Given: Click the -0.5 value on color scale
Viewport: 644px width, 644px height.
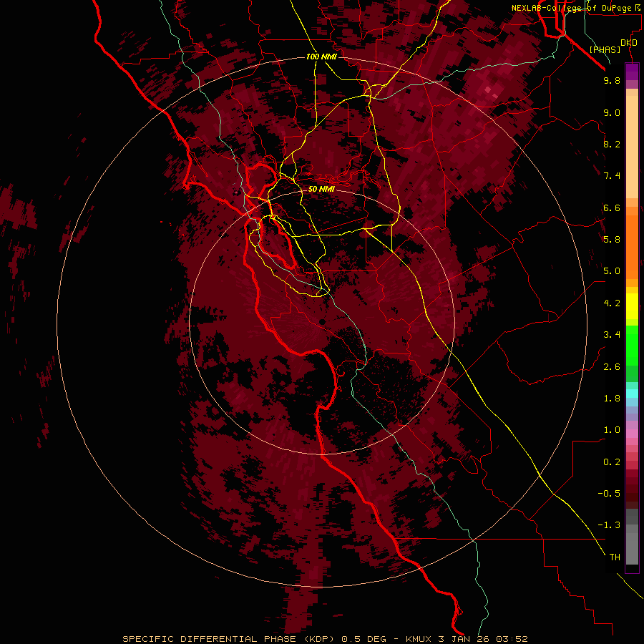Looking at the screenshot, I should tap(609, 493).
